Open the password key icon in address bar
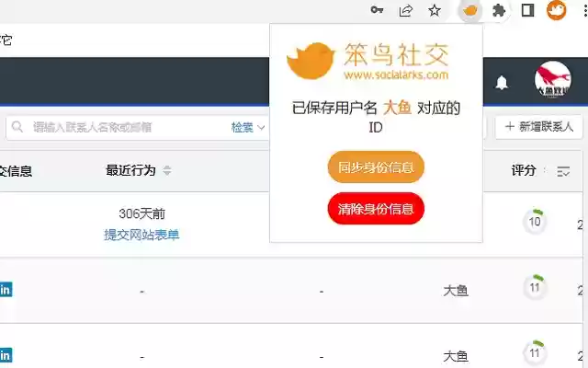The width and height of the screenshot is (588, 368). pos(377,10)
